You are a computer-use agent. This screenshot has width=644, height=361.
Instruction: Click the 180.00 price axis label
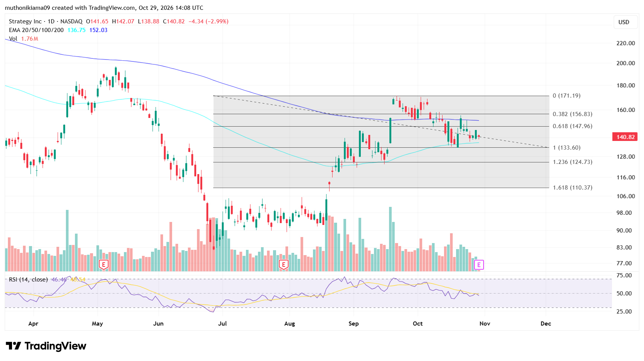(x=626, y=86)
